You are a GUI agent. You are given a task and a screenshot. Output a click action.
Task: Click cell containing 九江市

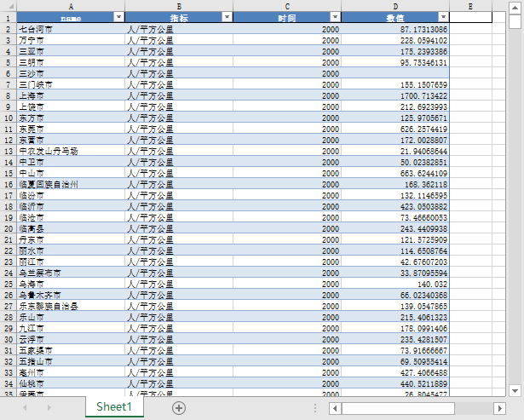coord(71,329)
